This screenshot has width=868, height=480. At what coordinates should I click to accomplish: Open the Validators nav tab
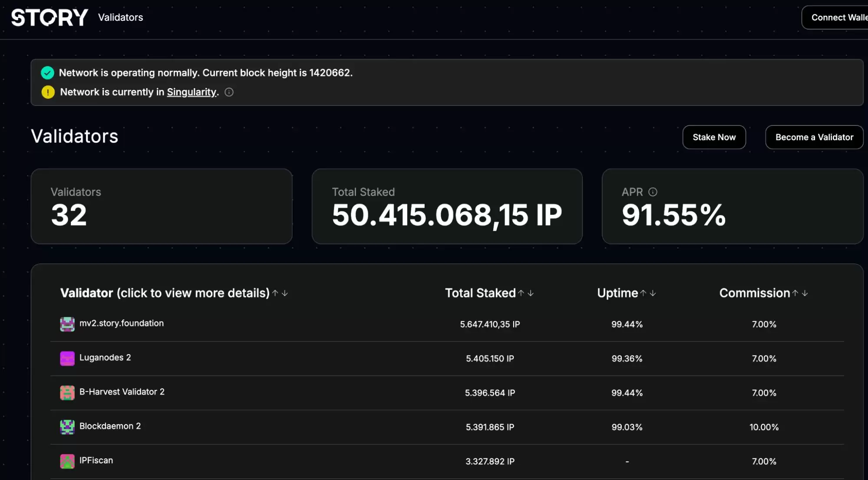[120, 17]
